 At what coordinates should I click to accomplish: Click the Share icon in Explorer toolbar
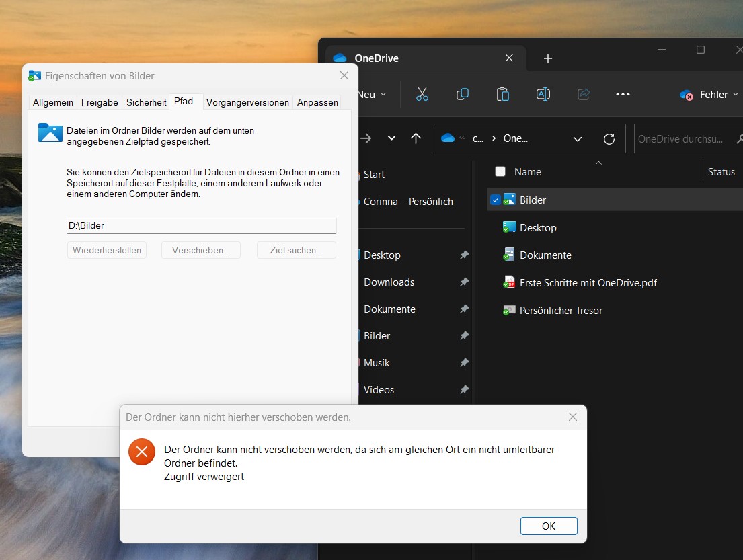584,94
